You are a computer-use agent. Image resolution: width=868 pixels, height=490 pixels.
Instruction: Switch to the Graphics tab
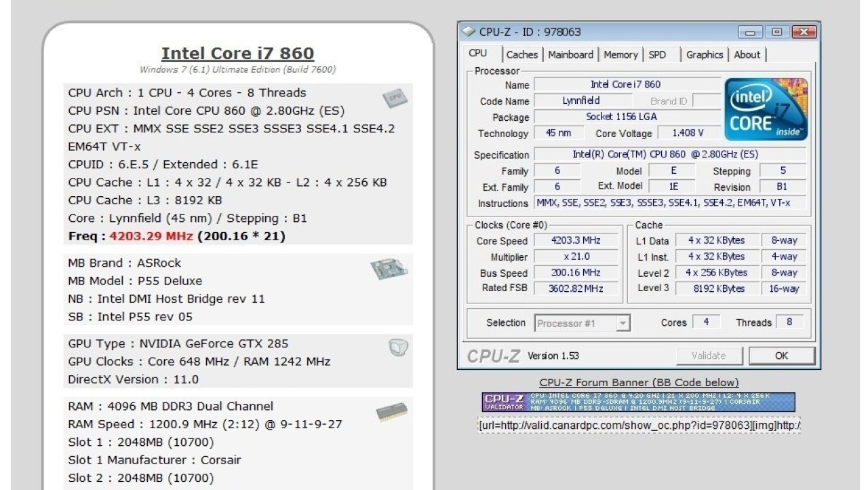705,55
